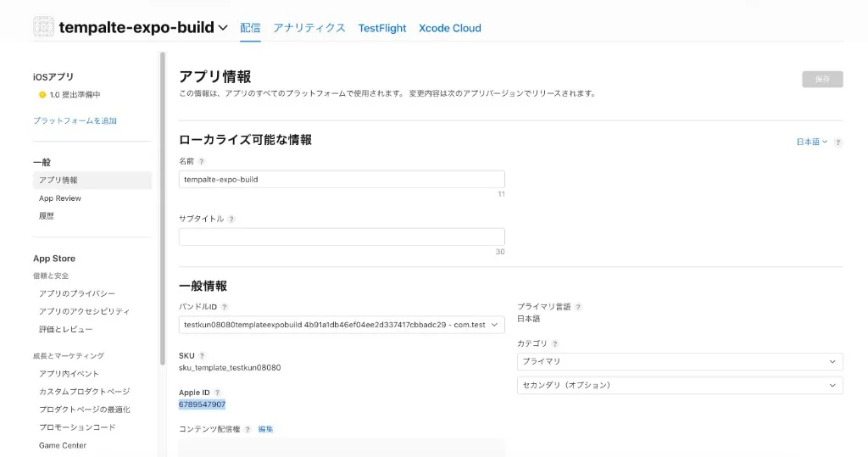Go to the Xcode Cloud tab
Screen dimensions: 868x457
pyautogui.click(x=450, y=28)
